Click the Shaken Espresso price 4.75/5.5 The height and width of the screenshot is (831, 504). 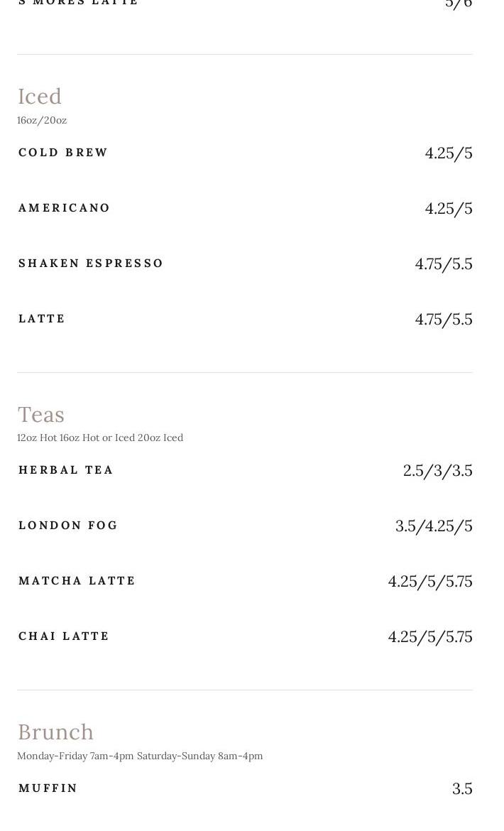(444, 264)
